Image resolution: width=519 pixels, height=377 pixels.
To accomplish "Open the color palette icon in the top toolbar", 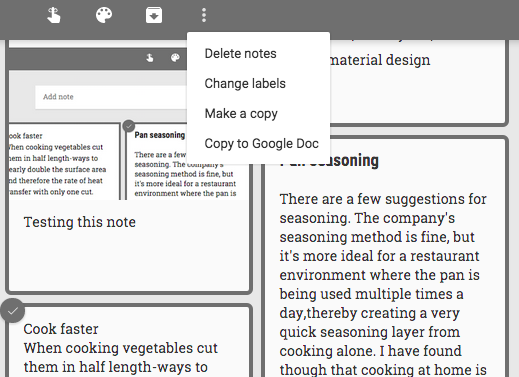I will 104,15.
